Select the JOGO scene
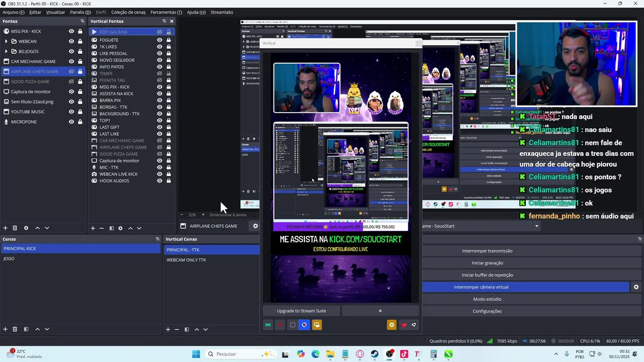The image size is (644, 362). point(80,258)
